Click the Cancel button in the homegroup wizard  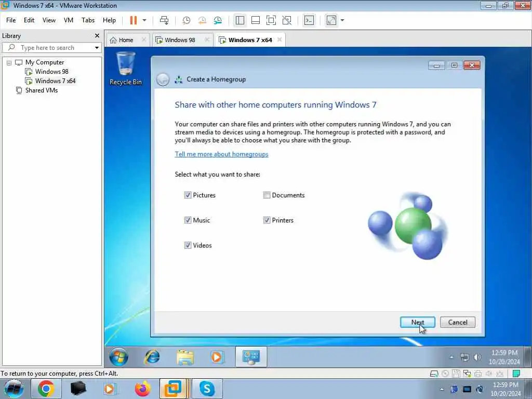(x=457, y=322)
